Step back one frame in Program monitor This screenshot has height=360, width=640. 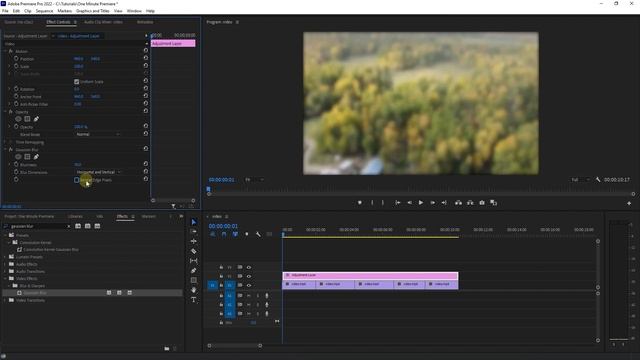(409, 202)
